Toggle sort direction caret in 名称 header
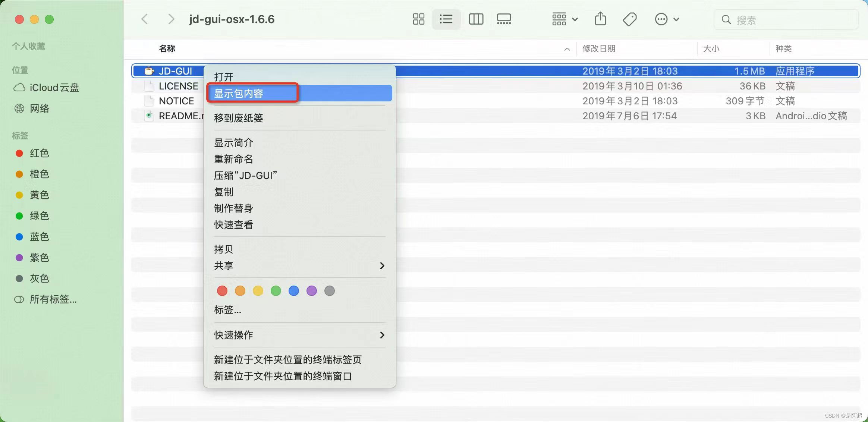The image size is (868, 422). coord(567,49)
